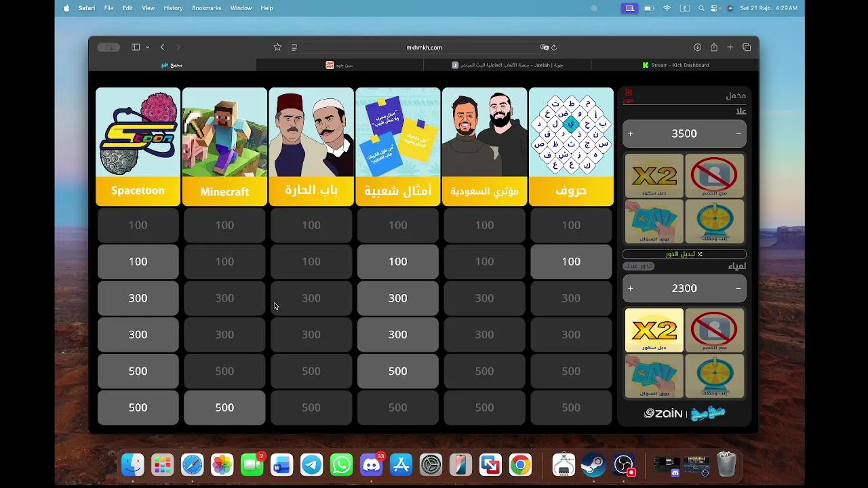
Task: Increase لمياء's score with the plus button
Action: pyautogui.click(x=631, y=289)
